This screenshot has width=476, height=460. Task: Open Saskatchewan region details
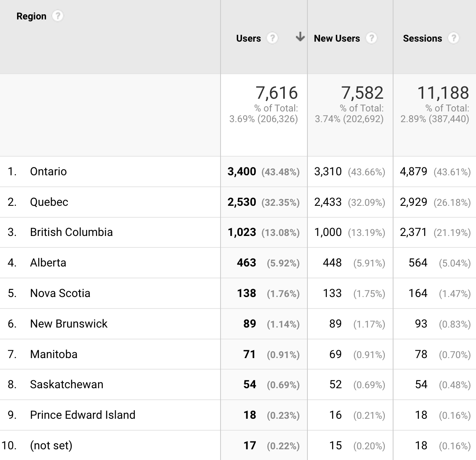67,385
